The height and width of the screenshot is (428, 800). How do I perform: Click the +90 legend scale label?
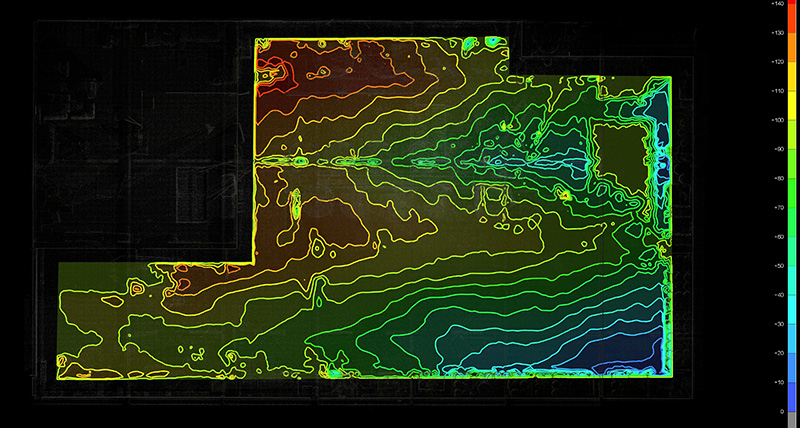pos(775,150)
